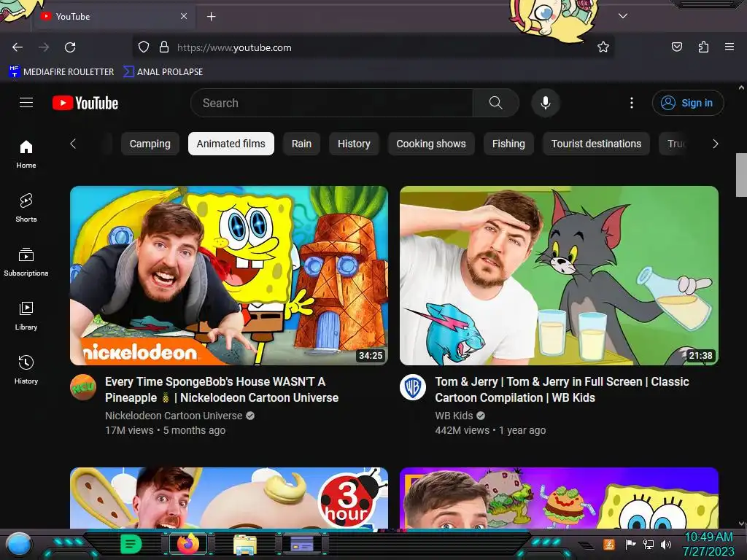
Task: Open the Tom & Jerry video thumbnail
Action: (559, 275)
